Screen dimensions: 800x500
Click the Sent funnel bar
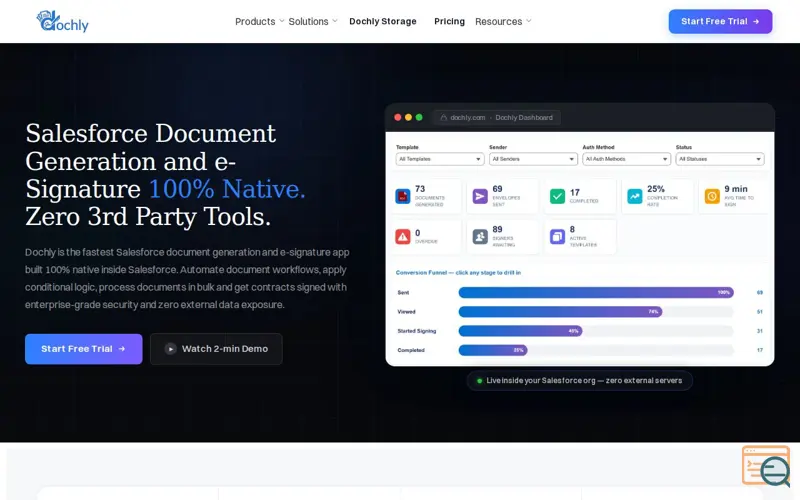click(x=596, y=292)
